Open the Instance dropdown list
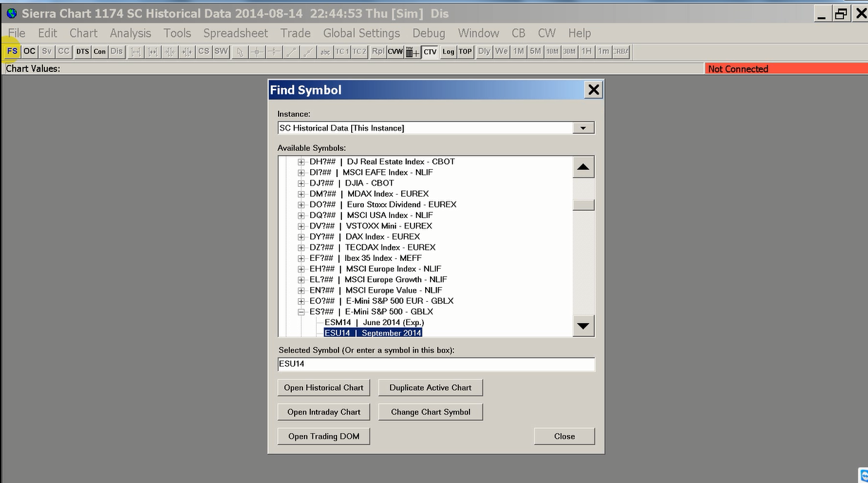This screenshot has width=868, height=483. [583, 128]
